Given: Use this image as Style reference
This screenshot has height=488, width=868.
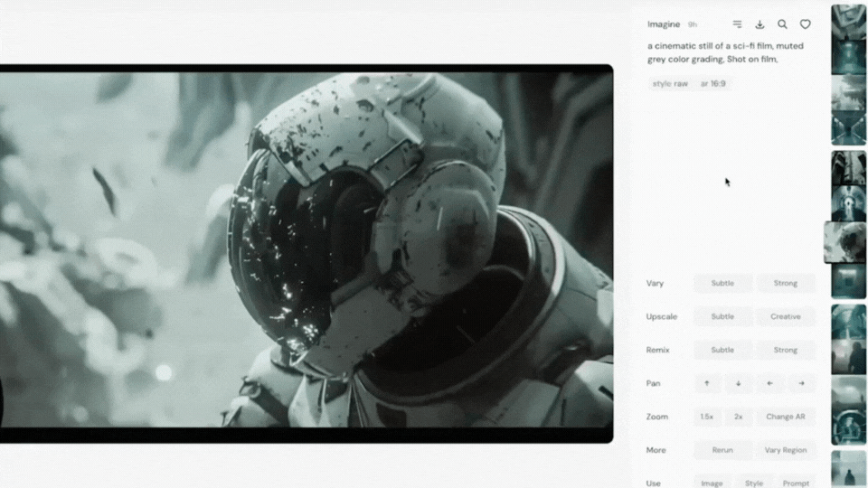Looking at the screenshot, I should (754, 483).
